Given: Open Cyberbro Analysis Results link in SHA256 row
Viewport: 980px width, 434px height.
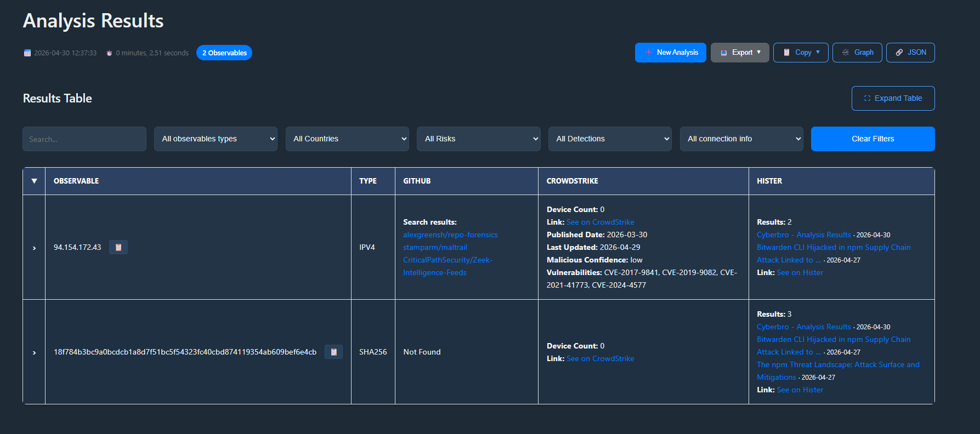Looking at the screenshot, I should [804, 327].
